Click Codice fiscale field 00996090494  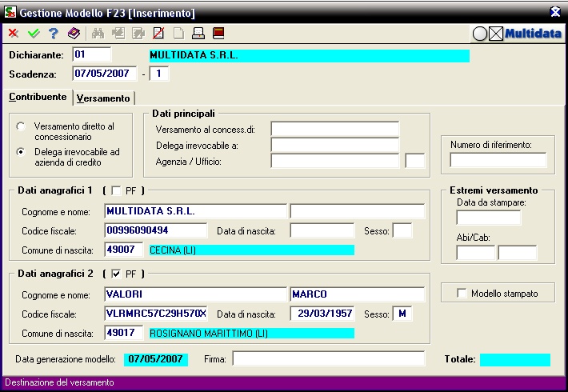point(156,230)
